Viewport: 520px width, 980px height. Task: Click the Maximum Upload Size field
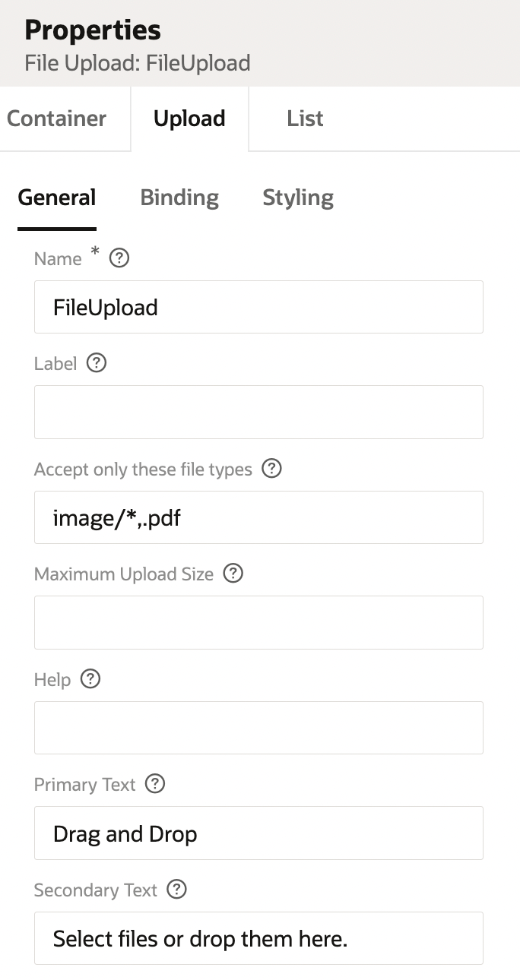(x=258, y=622)
